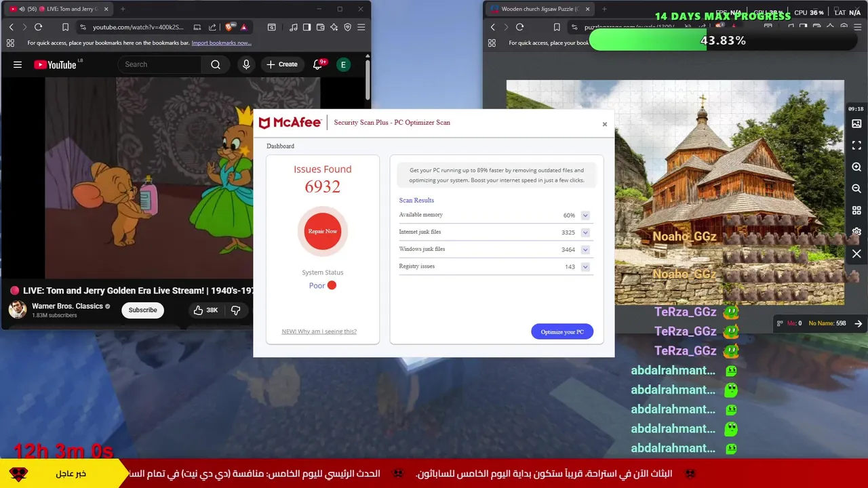Click Optimize your PC button
This screenshot has height=488, width=868.
[x=562, y=331]
